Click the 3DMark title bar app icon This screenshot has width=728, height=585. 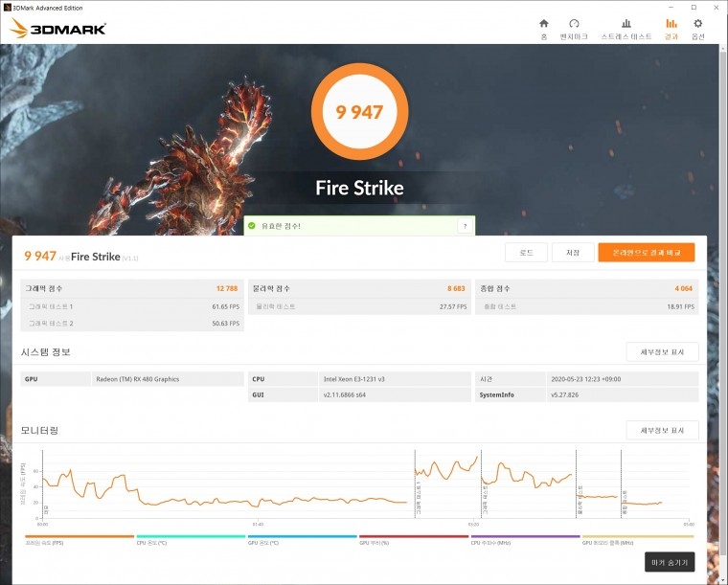coord(7,8)
